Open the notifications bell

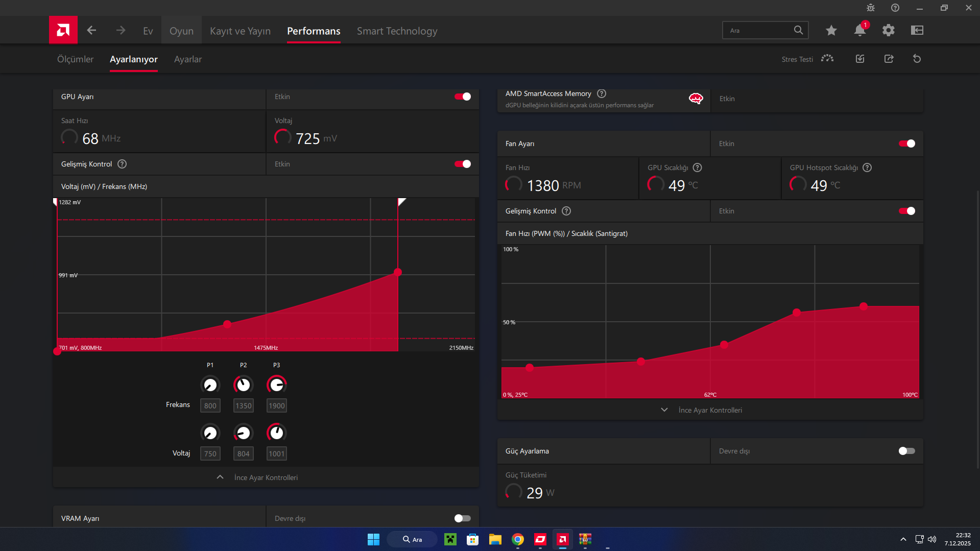860,30
